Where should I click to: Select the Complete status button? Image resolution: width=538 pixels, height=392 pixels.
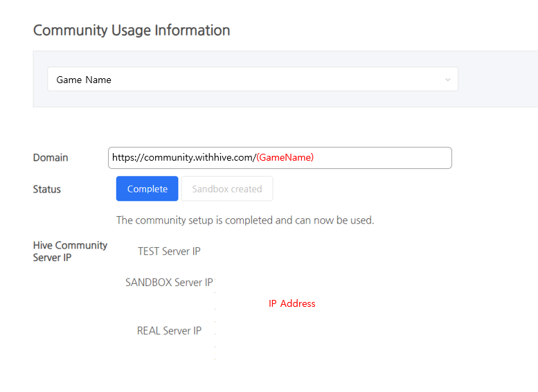pos(147,188)
